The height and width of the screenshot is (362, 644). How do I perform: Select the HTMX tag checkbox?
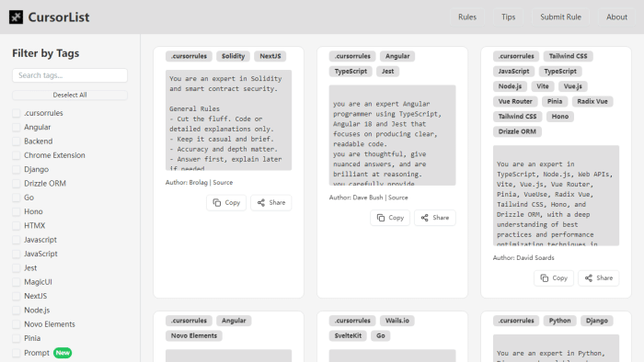pos(16,226)
